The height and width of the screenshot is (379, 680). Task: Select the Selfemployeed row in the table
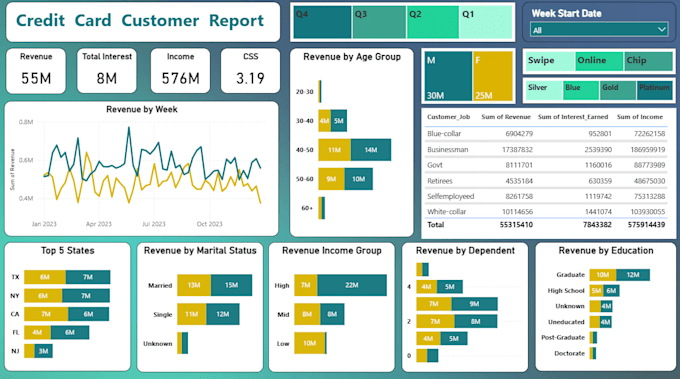click(546, 196)
